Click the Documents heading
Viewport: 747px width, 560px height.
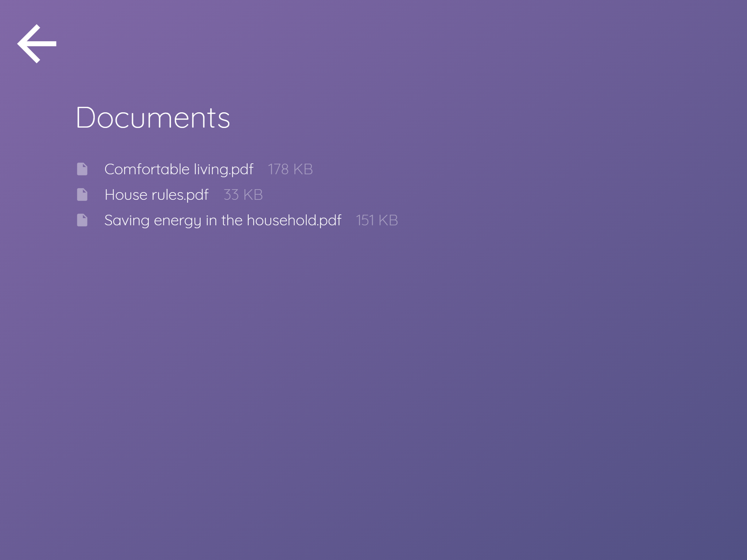click(153, 118)
